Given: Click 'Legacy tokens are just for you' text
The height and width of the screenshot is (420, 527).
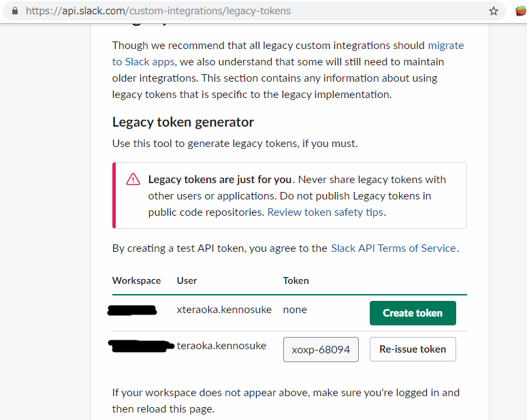Looking at the screenshot, I should (x=220, y=180).
